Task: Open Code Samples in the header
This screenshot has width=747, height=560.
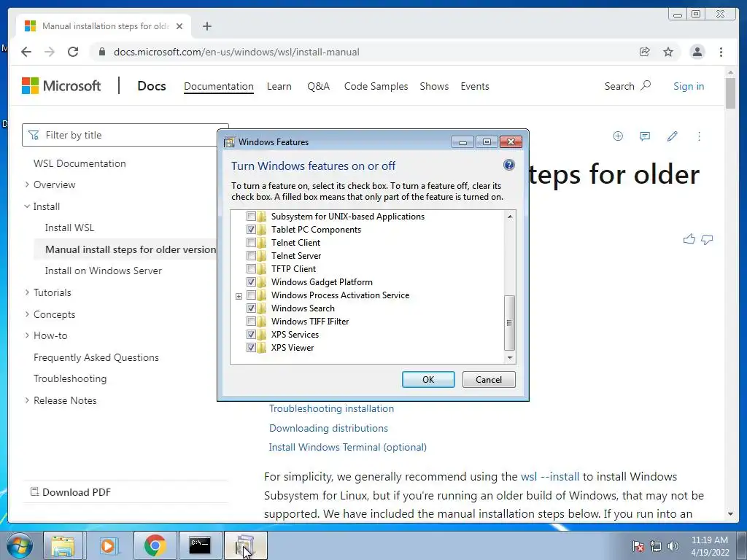Action: pyautogui.click(x=376, y=86)
